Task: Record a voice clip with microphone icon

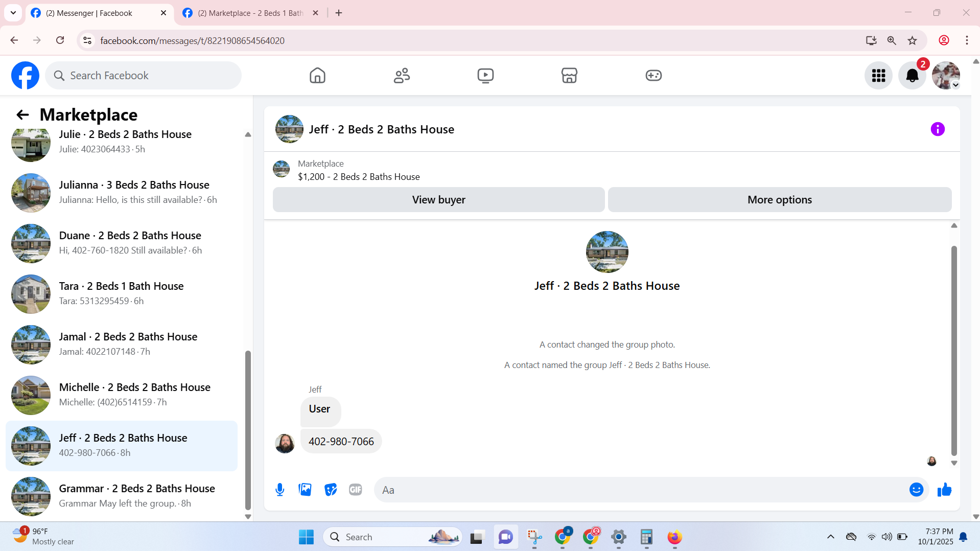Action: point(279,490)
